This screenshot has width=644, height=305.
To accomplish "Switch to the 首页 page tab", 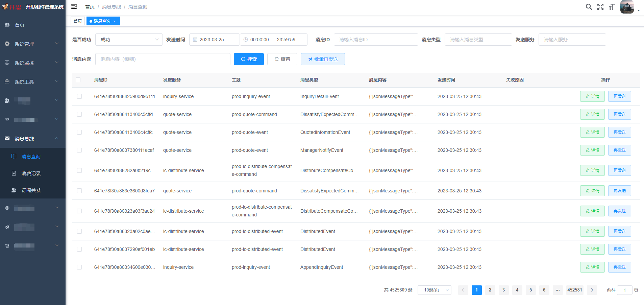I will pos(78,21).
